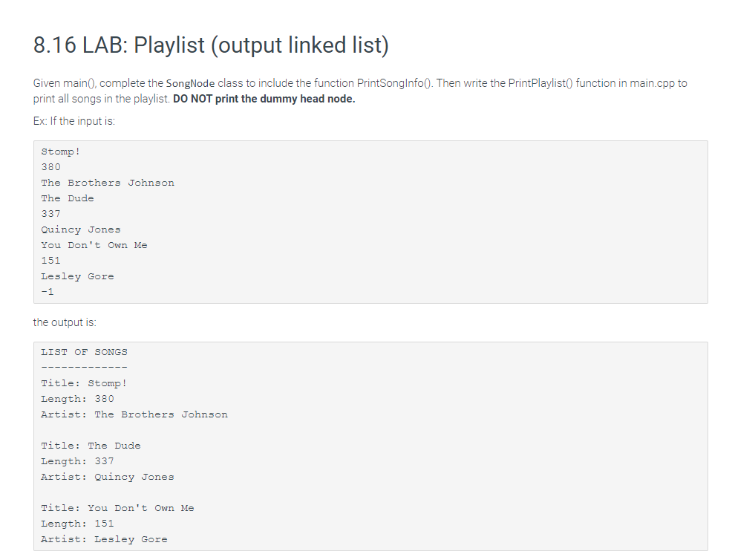Screen dimensions: 735x560
Task: Click 'Quincy Jones' in the input box
Action: pyautogui.click(x=81, y=229)
